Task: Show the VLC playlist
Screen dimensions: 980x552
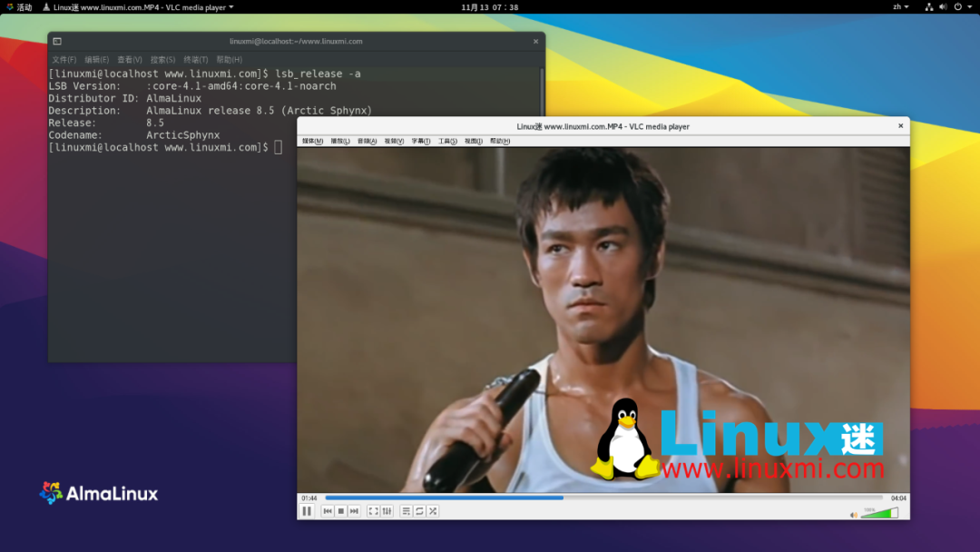Action: click(407, 511)
